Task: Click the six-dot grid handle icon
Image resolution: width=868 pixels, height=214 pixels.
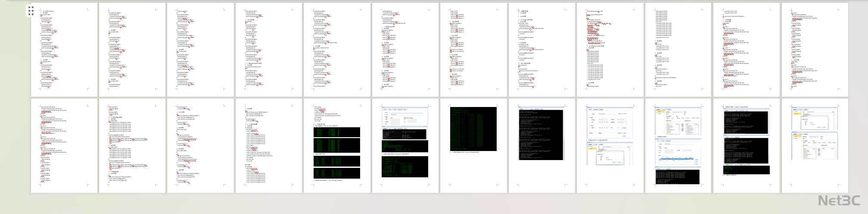Action: coord(31,11)
